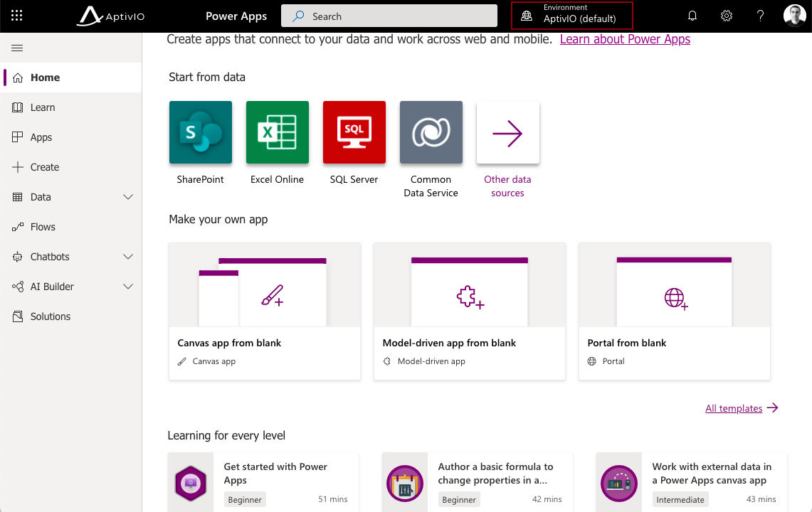Click the Author a basic formula badge icon
This screenshot has height=512, width=812.
[x=405, y=484]
